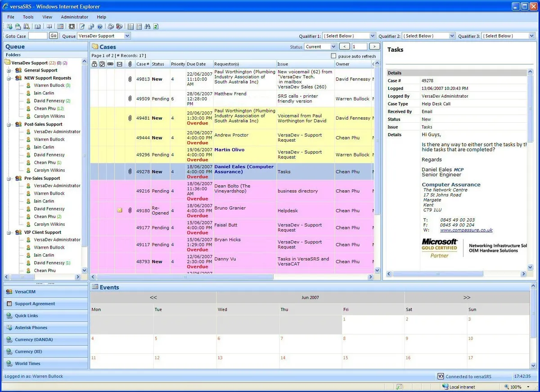Click the green refresh icon at toolbar's end
The width and height of the screenshot is (540, 392).
[x=156, y=27]
